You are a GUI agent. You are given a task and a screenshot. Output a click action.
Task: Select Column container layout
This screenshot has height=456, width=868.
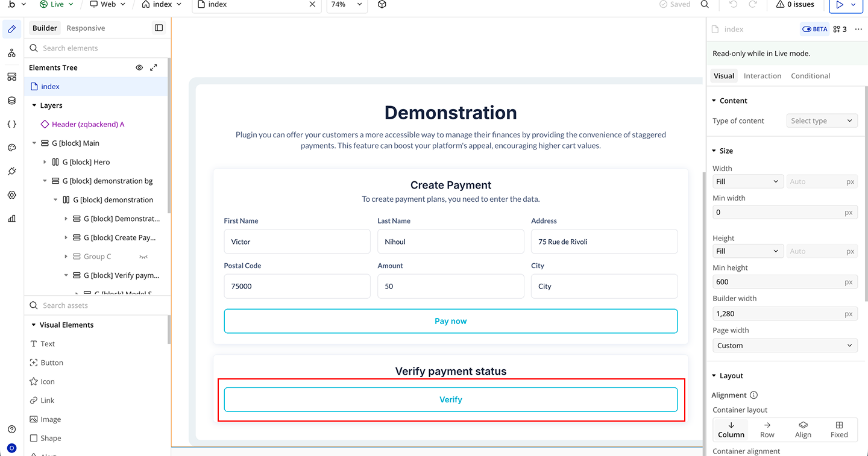tap(731, 429)
